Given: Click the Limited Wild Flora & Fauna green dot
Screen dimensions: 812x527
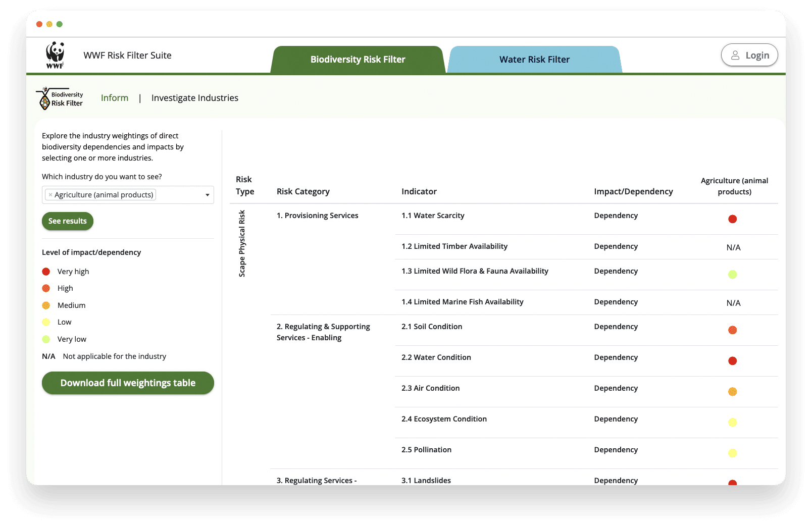Looking at the screenshot, I should point(733,275).
